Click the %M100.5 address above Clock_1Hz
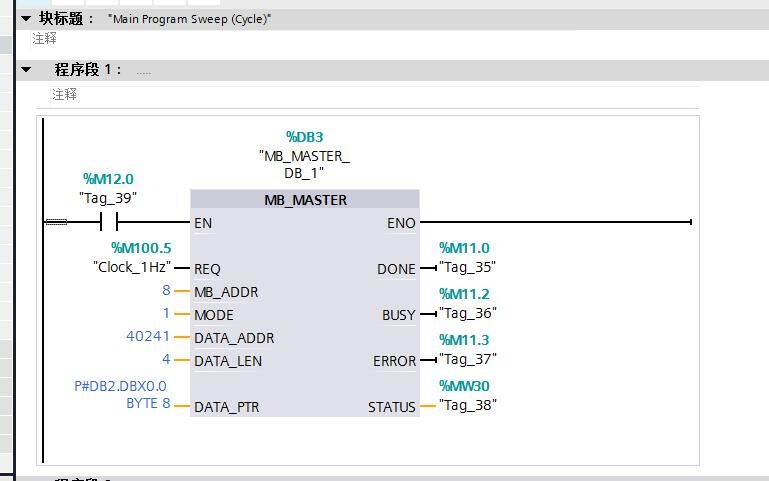The width and height of the screenshot is (769, 481). (141, 248)
